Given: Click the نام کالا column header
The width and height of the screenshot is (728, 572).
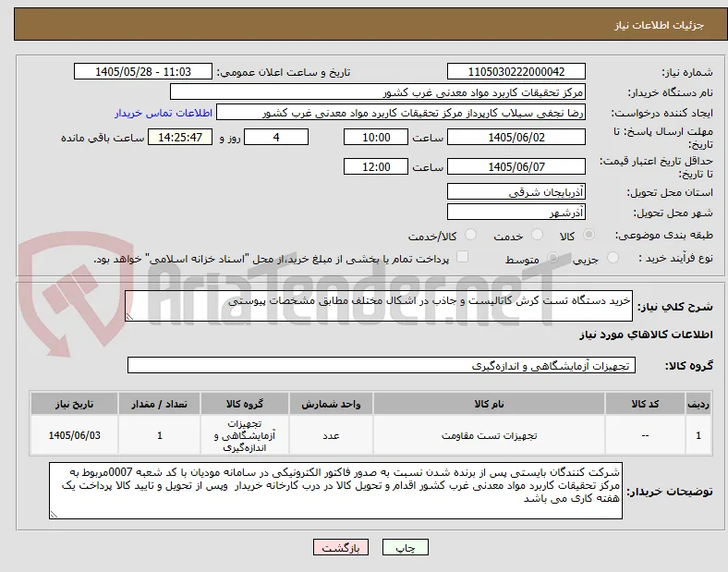Looking at the screenshot, I should 489,404.
